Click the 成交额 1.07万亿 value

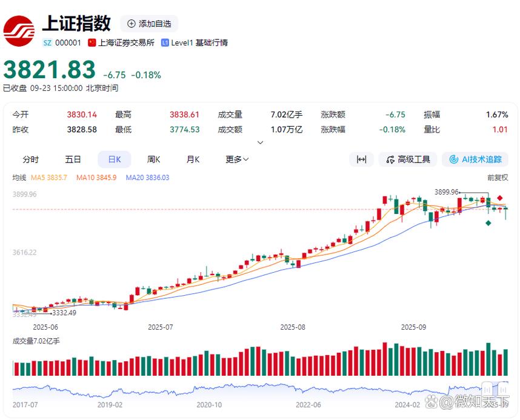(x=287, y=130)
